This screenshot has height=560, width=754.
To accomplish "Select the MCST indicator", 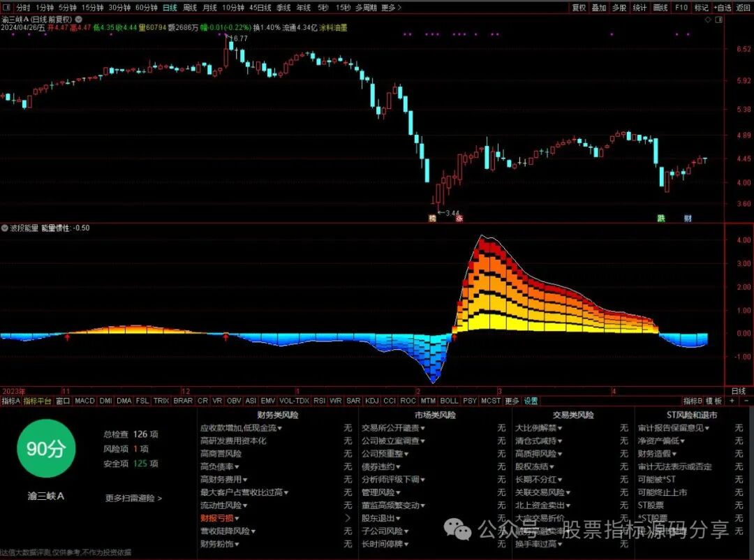I will tap(491, 401).
